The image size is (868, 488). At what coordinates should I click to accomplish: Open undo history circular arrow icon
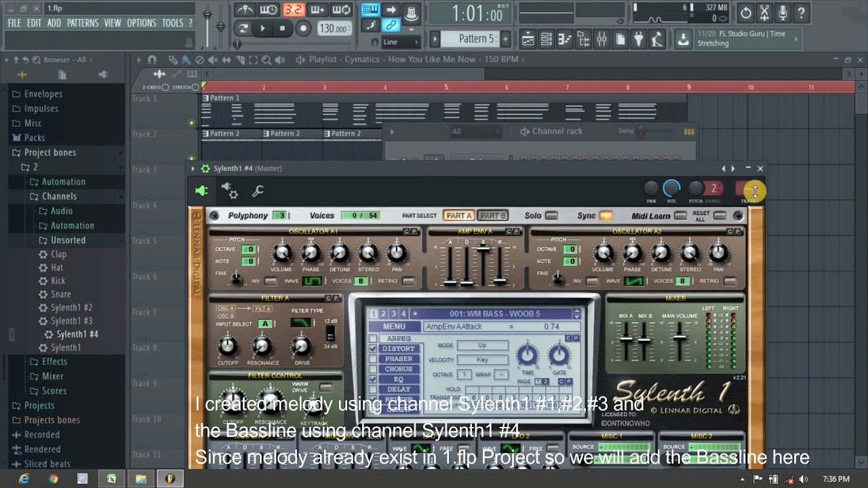pos(746,12)
